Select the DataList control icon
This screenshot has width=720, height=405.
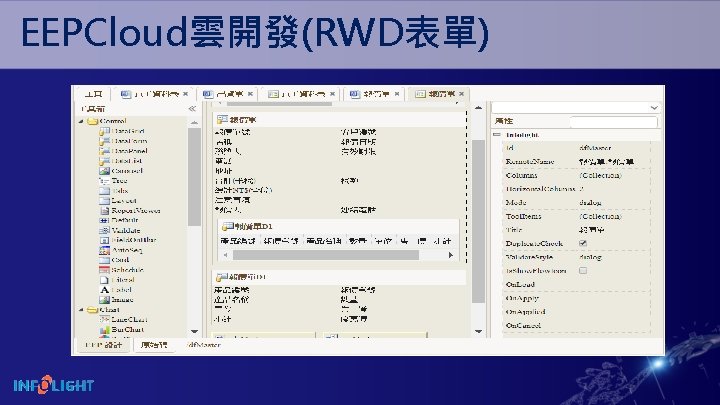(x=104, y=161)
